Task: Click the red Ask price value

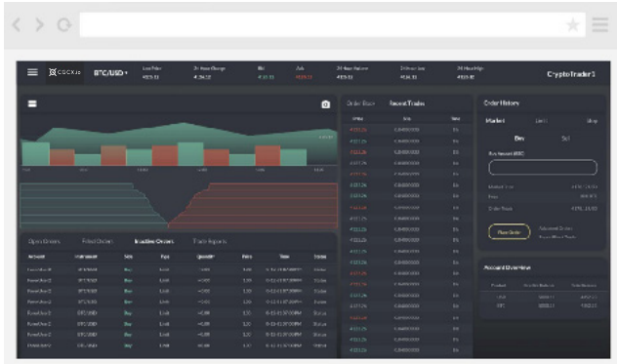Action: point(304,77)
